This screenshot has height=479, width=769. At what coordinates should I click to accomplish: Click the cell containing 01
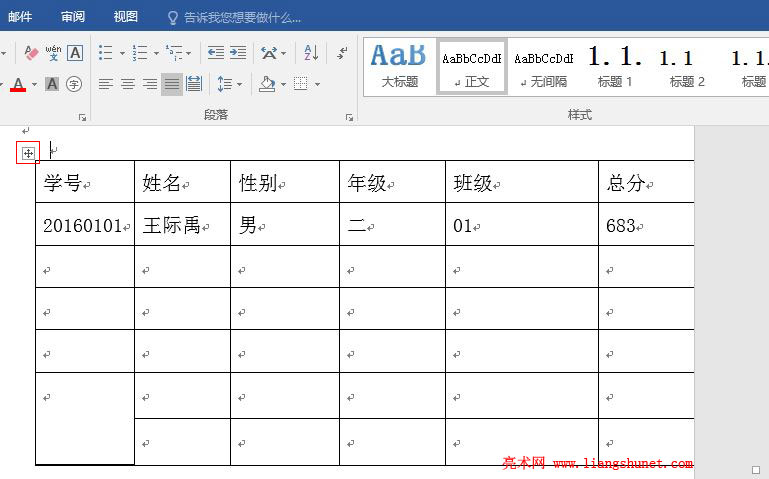point(522,224)
